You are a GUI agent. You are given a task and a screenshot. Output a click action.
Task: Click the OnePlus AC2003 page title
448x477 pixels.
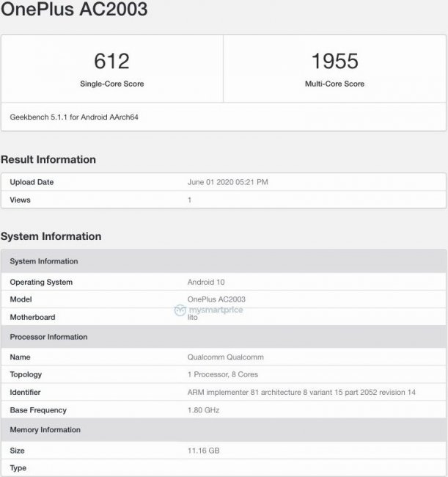[x=74, y=10]
